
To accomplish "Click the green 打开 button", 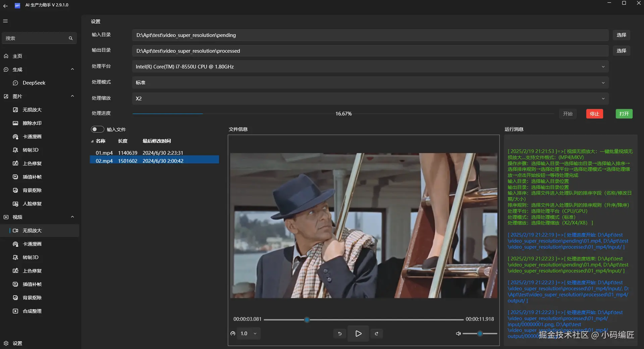I will coord(624,114).
